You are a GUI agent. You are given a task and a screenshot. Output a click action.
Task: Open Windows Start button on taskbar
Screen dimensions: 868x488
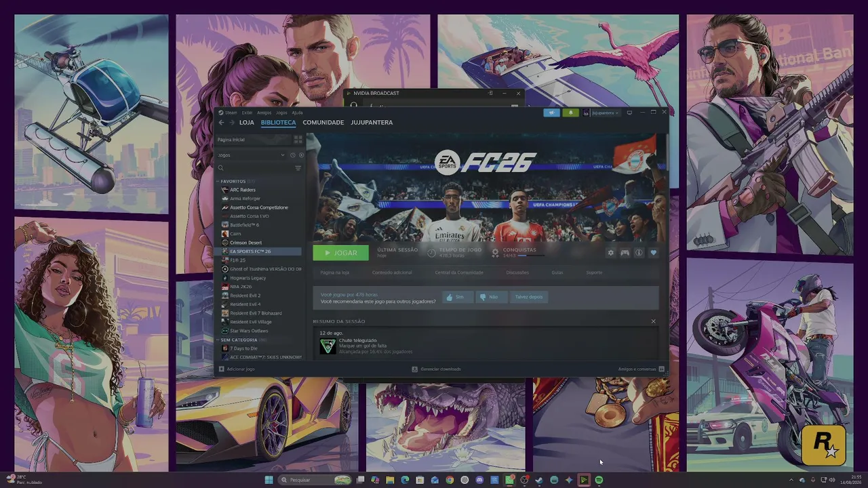tap(269, 480)
